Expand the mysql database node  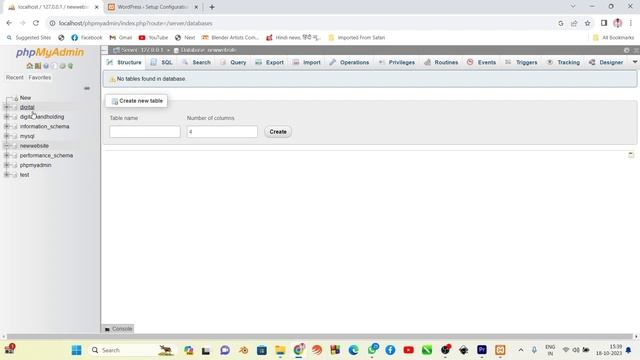(x=6, y=136)
